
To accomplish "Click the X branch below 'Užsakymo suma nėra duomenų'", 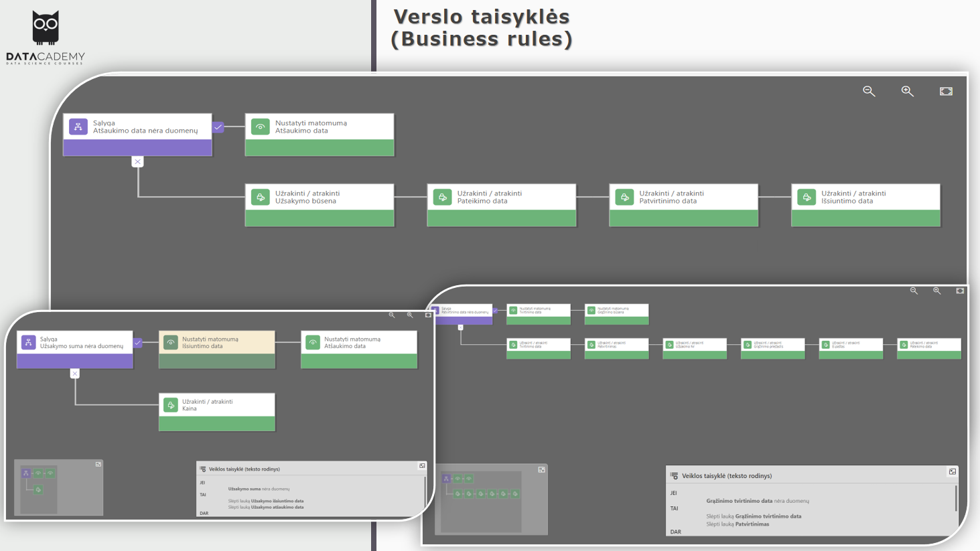I will point(75,374).
